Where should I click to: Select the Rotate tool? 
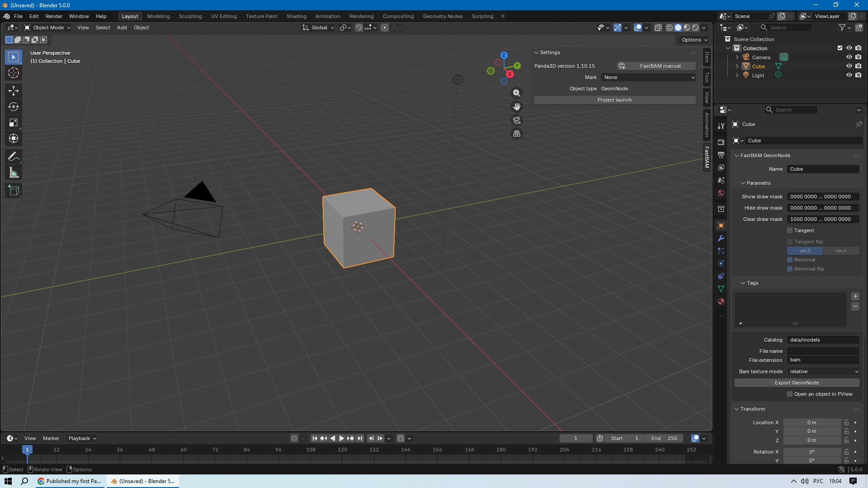(x=14, y=107)
